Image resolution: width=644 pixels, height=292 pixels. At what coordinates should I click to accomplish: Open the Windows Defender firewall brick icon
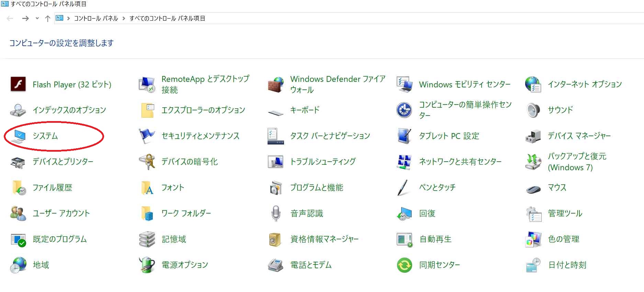point(276,85)
